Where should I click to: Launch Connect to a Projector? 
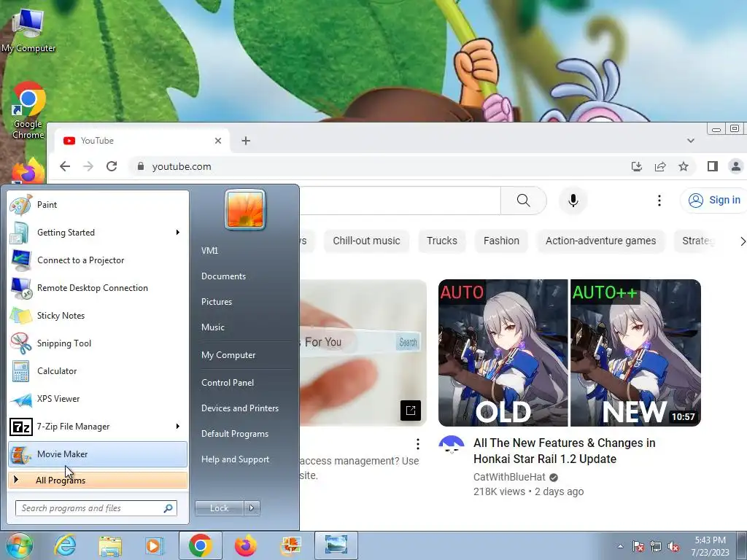tap(98, 260)
